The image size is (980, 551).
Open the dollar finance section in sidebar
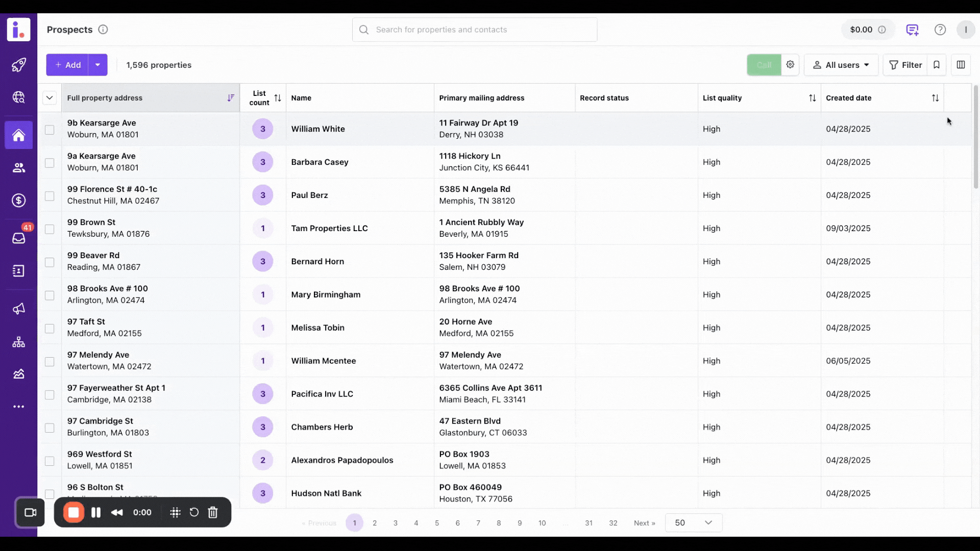[18, 201]
